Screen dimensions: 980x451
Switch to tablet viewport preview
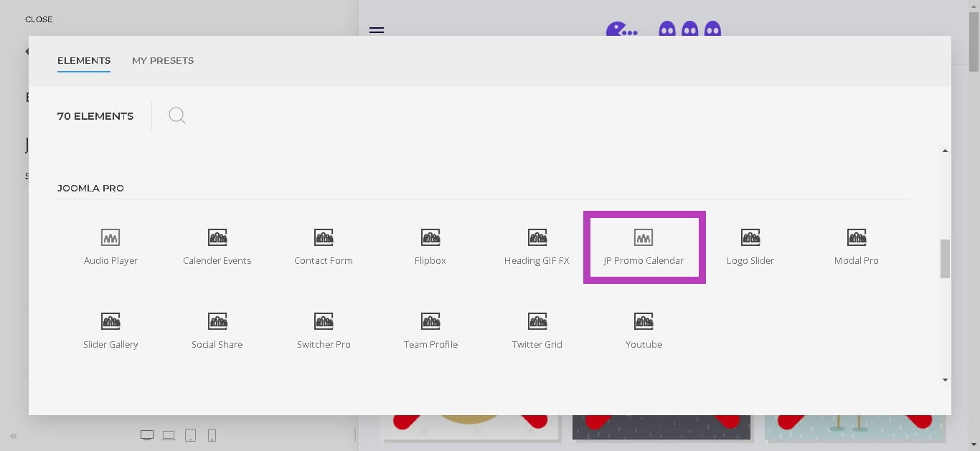click(190, 435)
